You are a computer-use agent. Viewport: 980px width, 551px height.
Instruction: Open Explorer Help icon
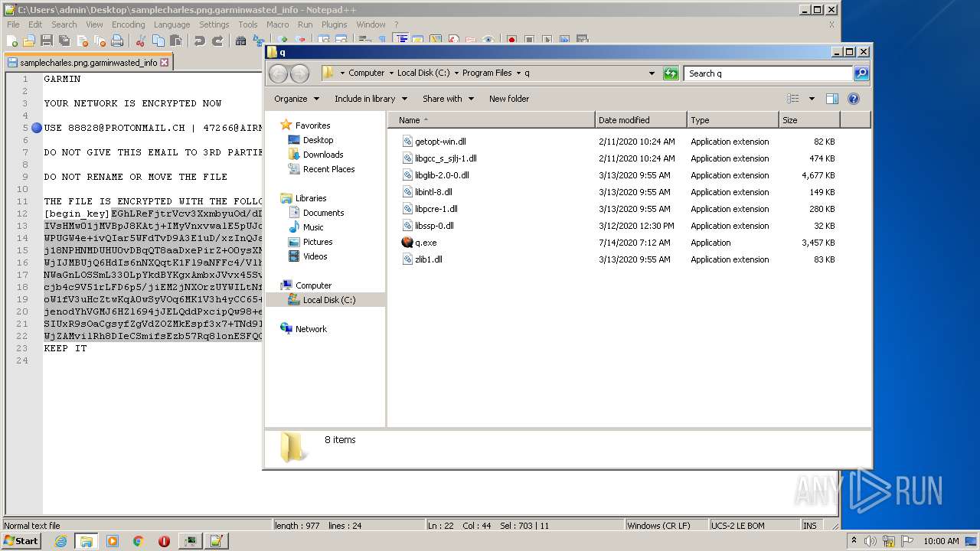(x=854, y=99)
